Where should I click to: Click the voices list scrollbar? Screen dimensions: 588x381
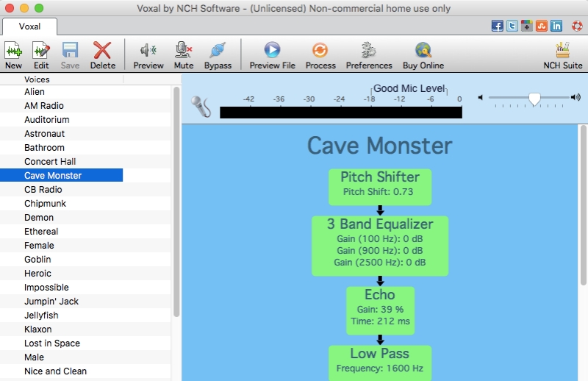click(x=176, y=202)
